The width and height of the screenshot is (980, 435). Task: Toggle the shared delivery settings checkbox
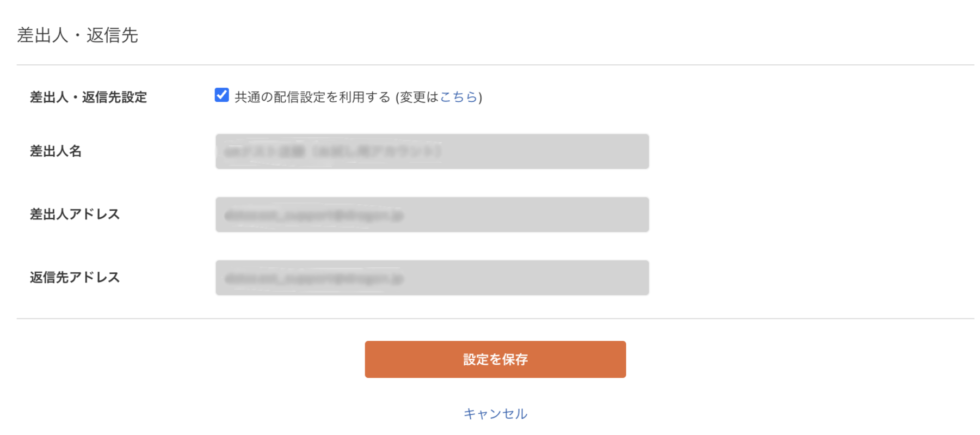pos(221,96)
